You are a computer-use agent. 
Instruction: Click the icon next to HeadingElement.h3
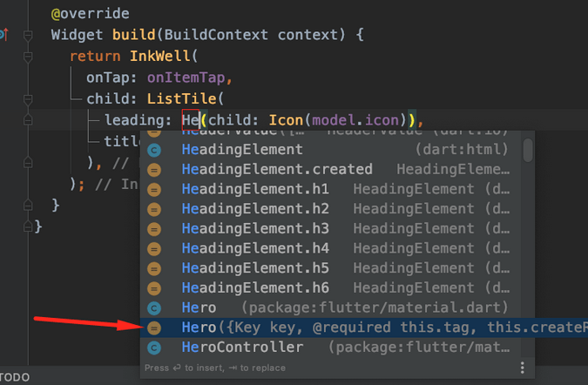click(154, 228)
